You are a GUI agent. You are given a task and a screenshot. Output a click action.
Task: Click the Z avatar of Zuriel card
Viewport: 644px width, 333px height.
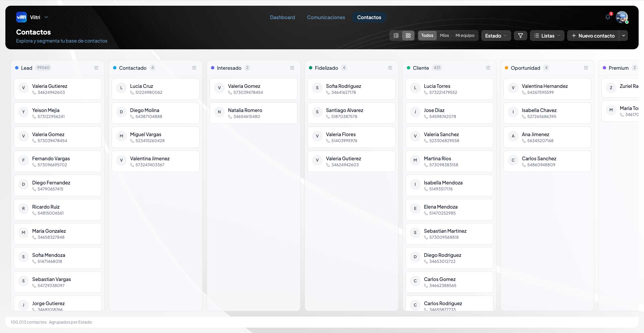click(x=611, y=88)
